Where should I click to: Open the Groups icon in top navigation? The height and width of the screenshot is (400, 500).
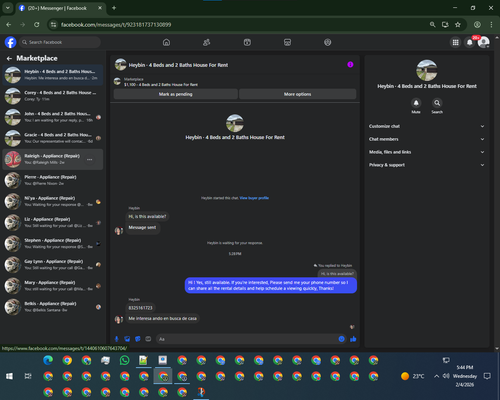328,42
